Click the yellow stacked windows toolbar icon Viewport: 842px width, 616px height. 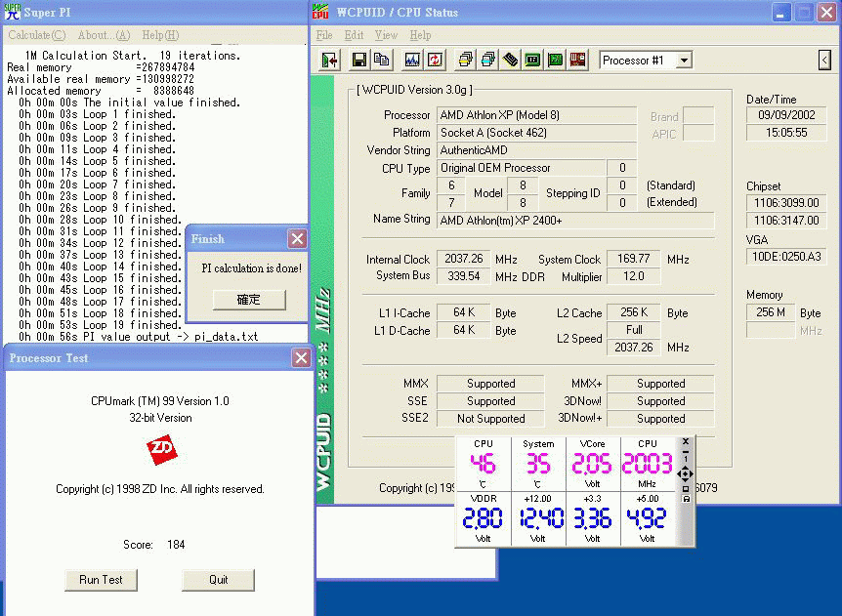click(466, 61)
